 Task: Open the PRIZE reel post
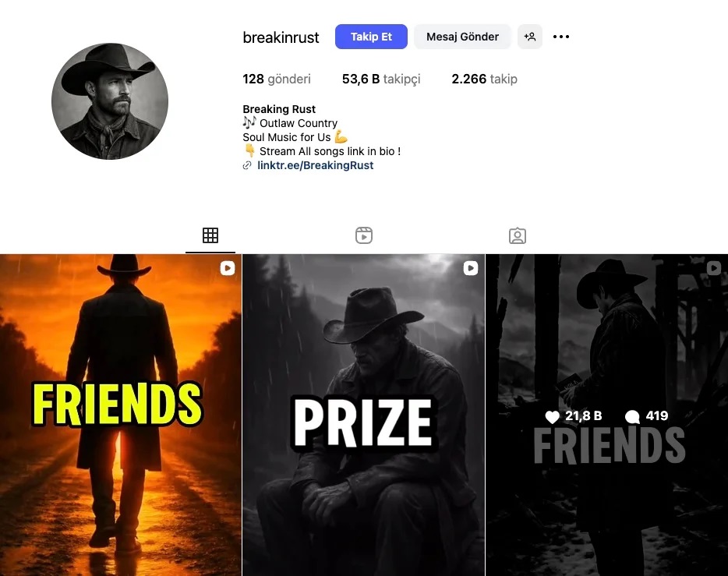click(363, 415)
